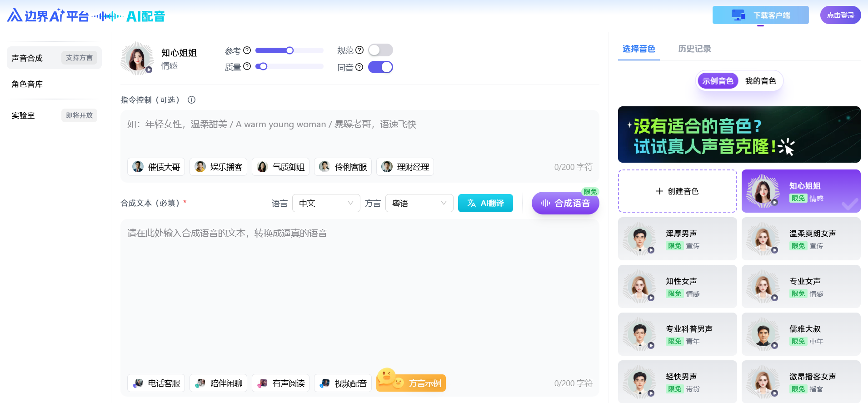
Task: Play the 轻快男声 voice sample
Action: (651, 393)
